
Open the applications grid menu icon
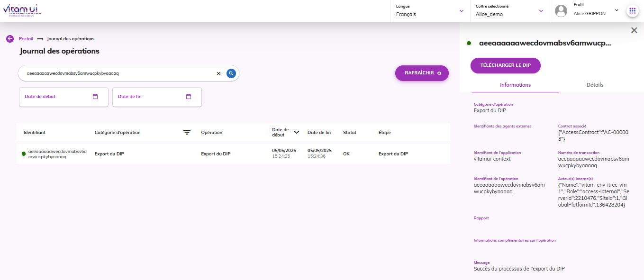point(632,10)
